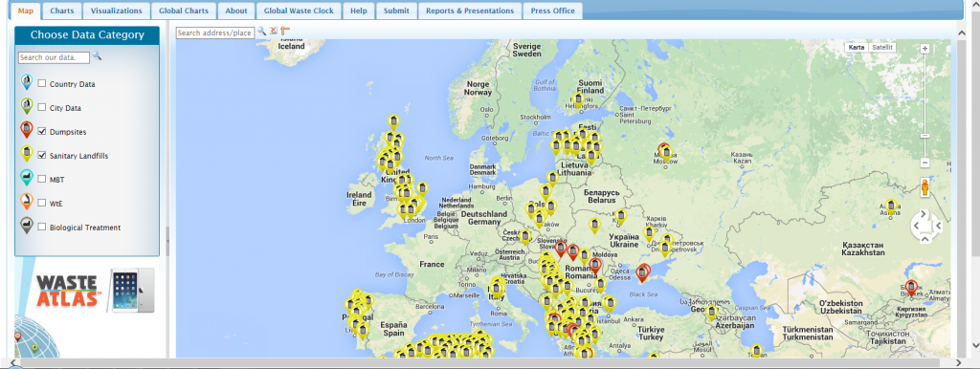Viewport: 980px width, 369px height.
Task: Click the magnifier icon beside address search
Action: coord(262,31)
